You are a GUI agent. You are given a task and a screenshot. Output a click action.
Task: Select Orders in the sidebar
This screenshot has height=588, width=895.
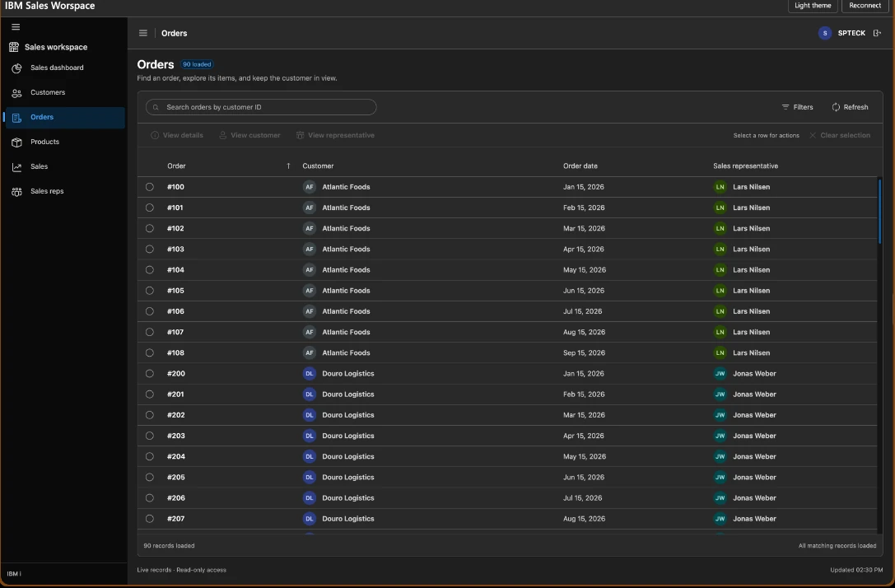65,117
